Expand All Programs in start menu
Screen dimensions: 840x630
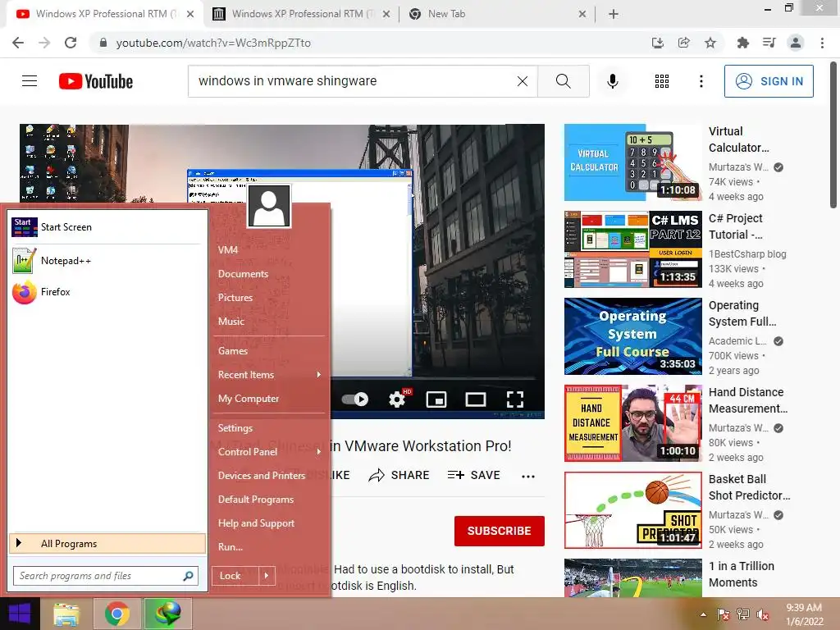[x=107, y=543]
